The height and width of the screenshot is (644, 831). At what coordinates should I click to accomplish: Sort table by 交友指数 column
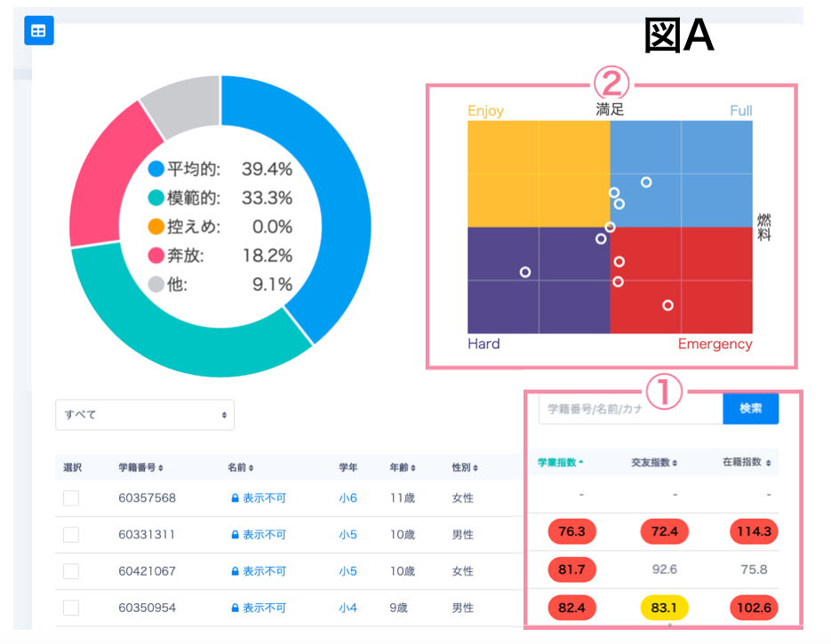(654, 462)
